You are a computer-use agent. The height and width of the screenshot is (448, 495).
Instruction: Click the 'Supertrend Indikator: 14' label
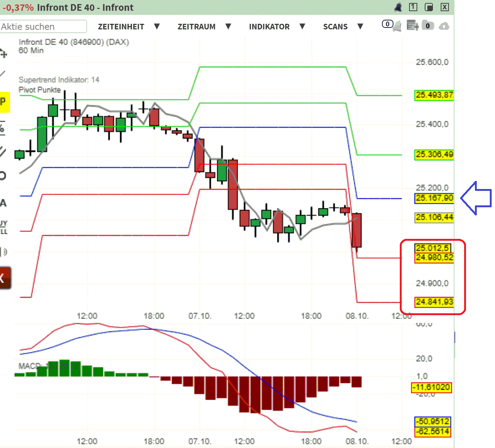[x=59, y=80]
